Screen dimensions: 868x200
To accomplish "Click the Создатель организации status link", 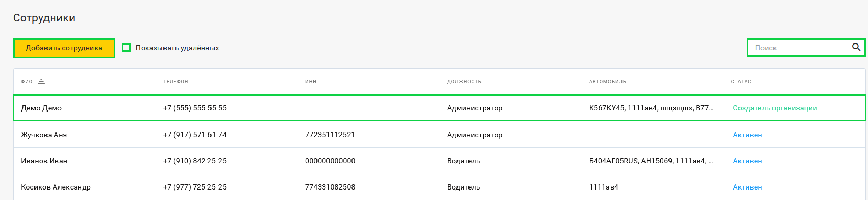I will click(x=775, y=108).
